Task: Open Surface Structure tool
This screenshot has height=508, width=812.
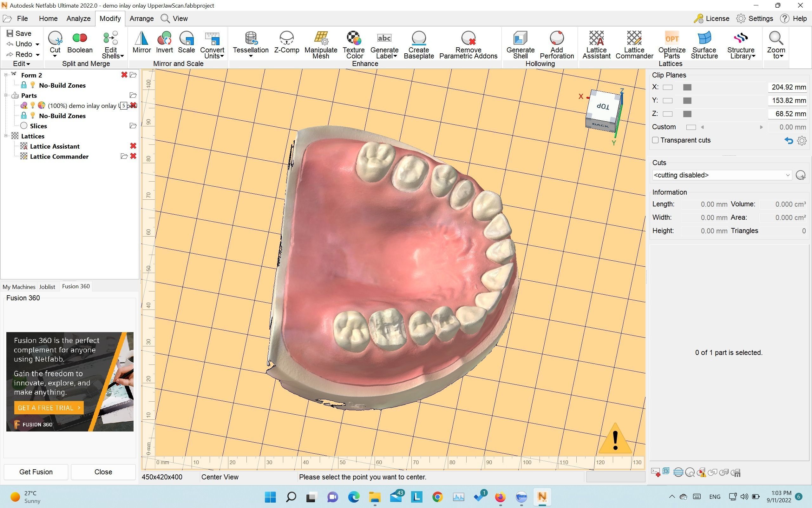Action: (704, 45)
